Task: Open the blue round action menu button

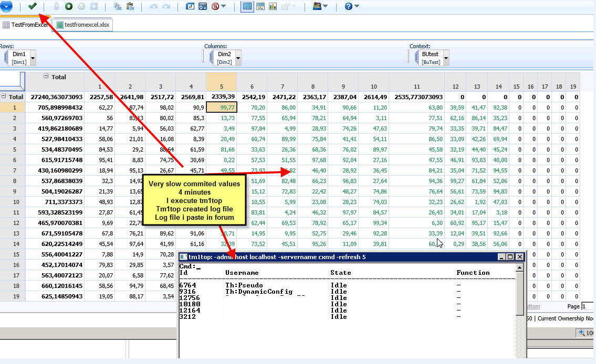Action: [x=6, y=6]
